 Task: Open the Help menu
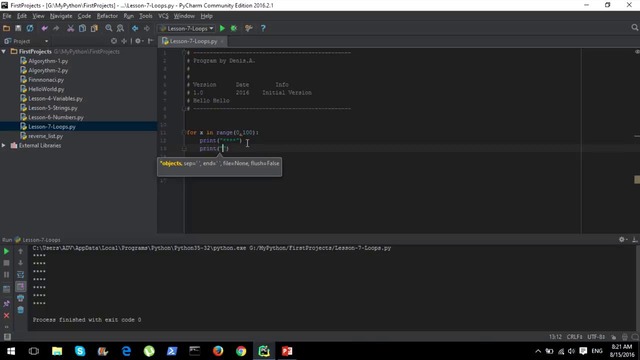pyautogui.click(x=207, y=16)
